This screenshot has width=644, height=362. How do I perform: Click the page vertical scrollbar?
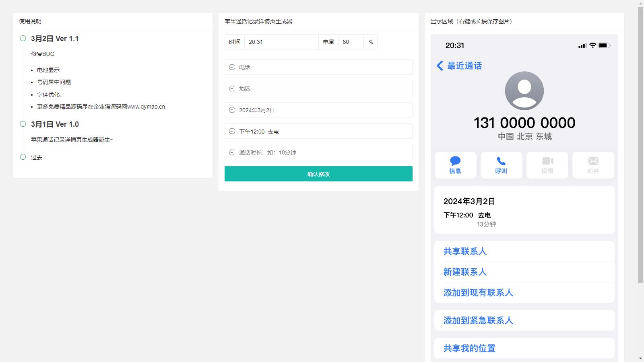(640, 145)
